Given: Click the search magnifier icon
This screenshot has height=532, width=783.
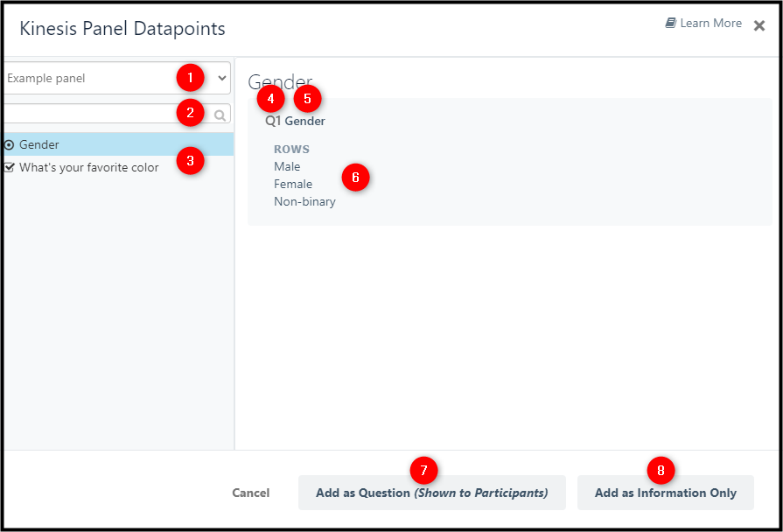Looking at the screenshot, I should click(220, 114).
